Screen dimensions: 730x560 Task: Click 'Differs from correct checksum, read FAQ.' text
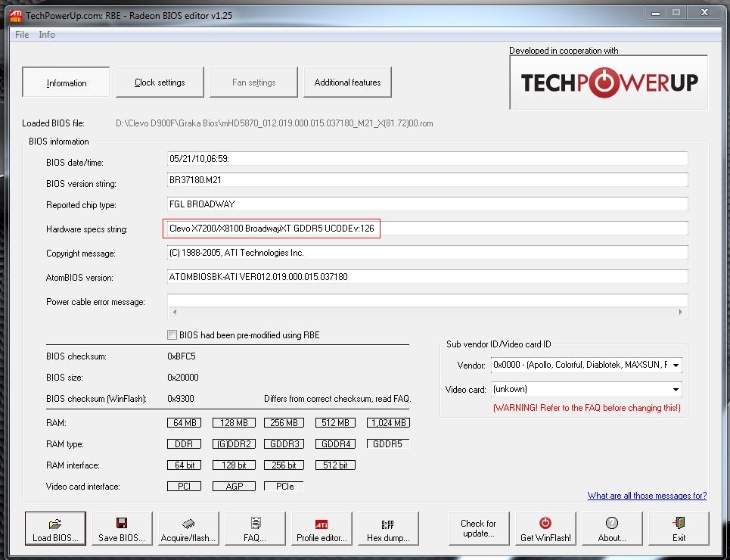click(337, 399)
